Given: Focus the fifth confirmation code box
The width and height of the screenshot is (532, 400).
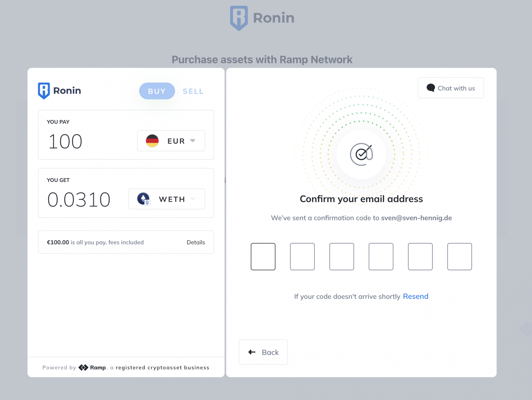Looking at the screenshot, I should 420,257.
